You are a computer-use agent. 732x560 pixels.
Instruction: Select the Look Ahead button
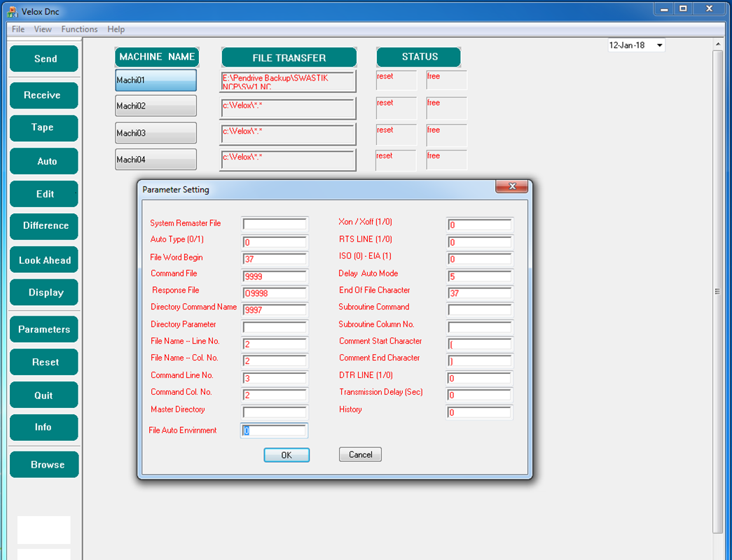[44, 260]
